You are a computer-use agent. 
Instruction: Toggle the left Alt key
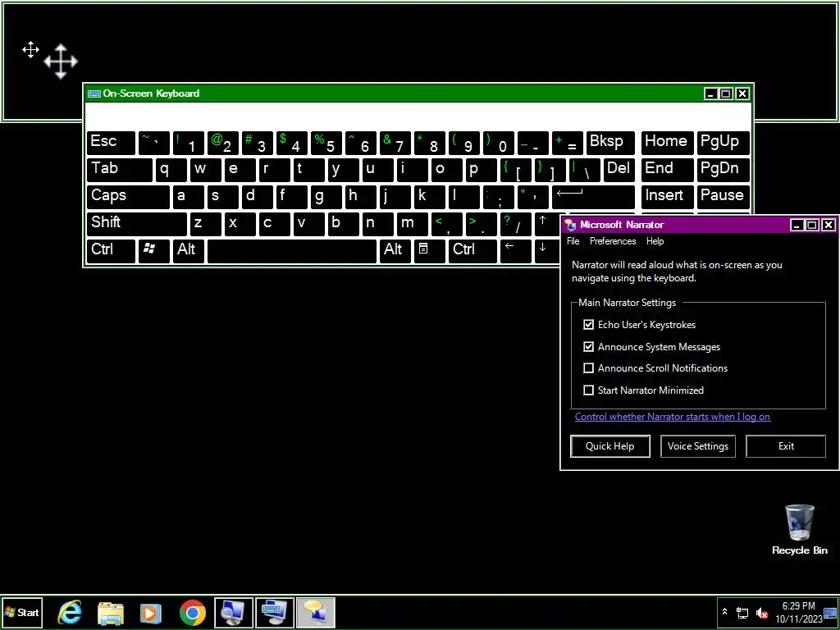pos(188,250)
